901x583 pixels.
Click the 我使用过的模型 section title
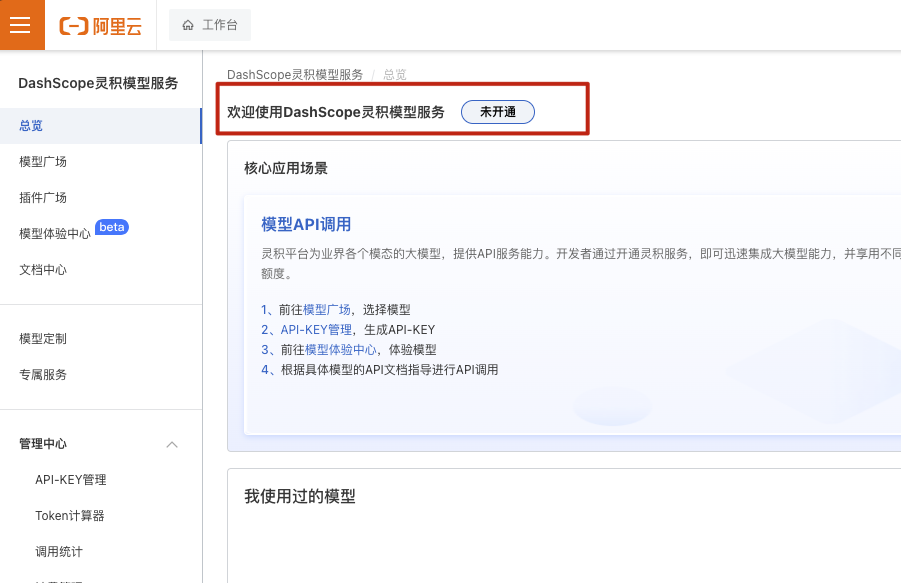pos(299,496)
